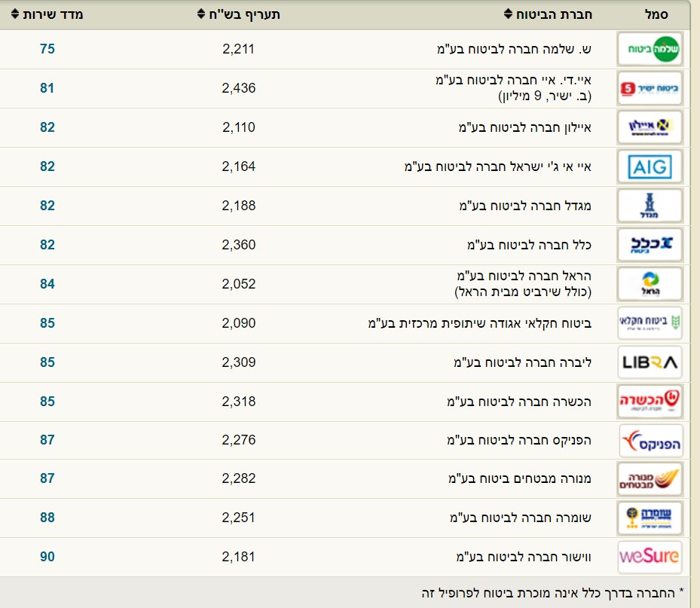This screenshot has width=700, height=608.
Task: Open service index 82 for Ayalon row
Action: coord(47,127)
